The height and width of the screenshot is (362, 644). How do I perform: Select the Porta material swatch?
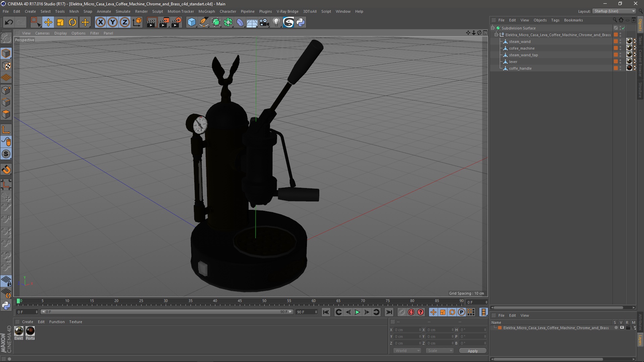[x=30, y=331]
